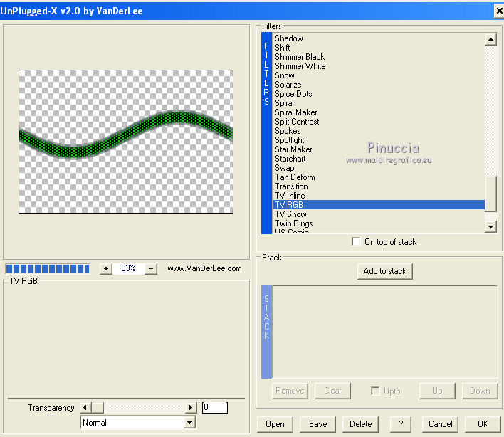Select Split Contrast filter
Image resolution: width=504 pixels, height=437 pixels.
(x=379, y=122)
